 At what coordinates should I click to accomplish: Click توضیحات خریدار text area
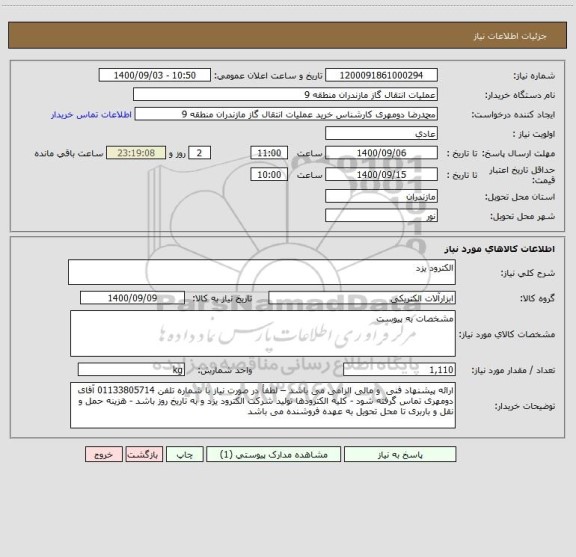[x=263, y=405]
